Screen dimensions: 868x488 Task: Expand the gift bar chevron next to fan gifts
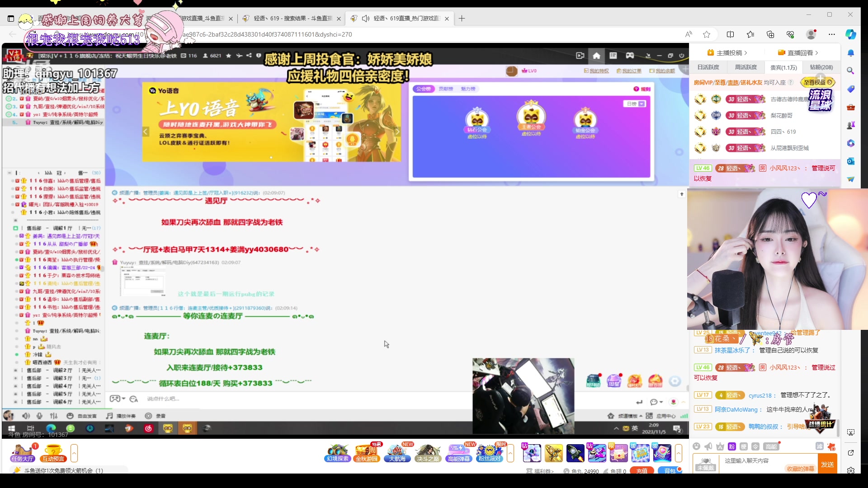point(679,453)
